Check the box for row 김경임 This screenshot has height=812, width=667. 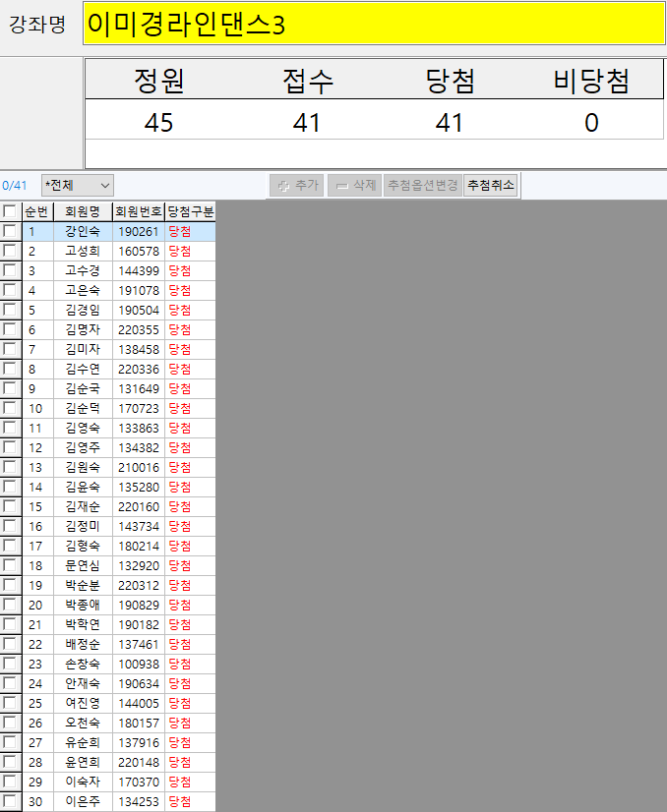point(9,310)
